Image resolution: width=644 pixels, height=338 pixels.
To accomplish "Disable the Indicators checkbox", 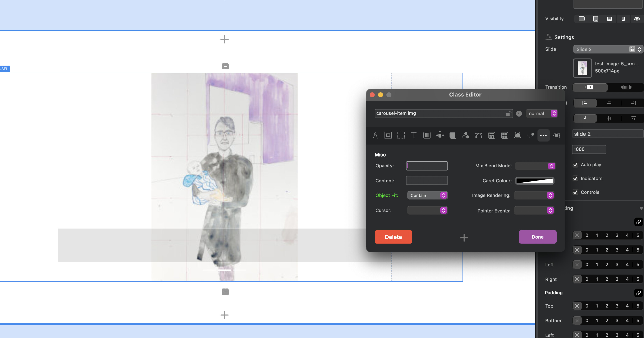I will tap(575, 178).
